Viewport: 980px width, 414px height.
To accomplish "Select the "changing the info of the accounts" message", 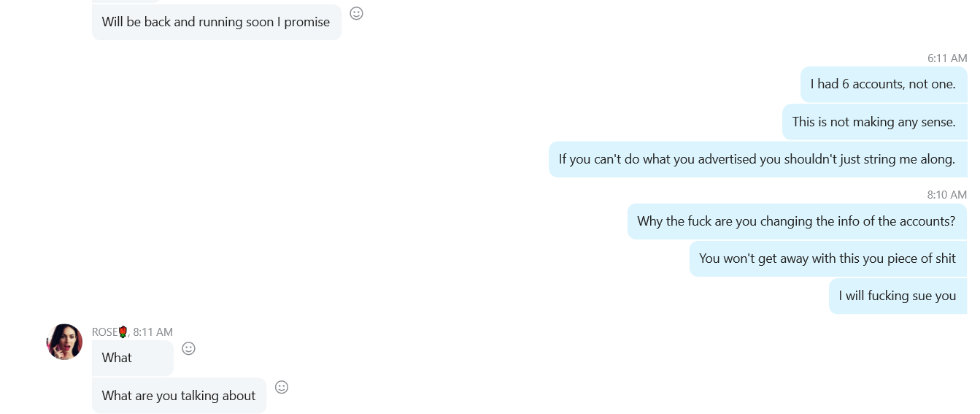I will 797,221.
